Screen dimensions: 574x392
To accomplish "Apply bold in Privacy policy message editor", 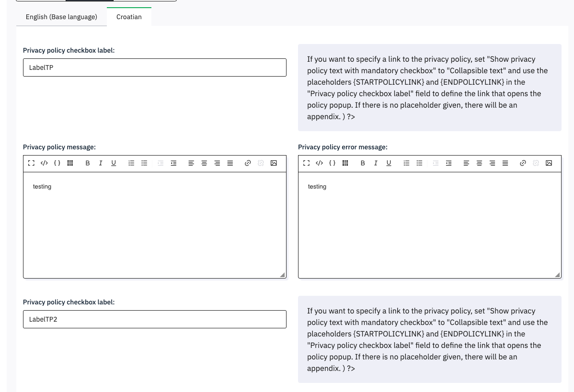I will point(88,163).
